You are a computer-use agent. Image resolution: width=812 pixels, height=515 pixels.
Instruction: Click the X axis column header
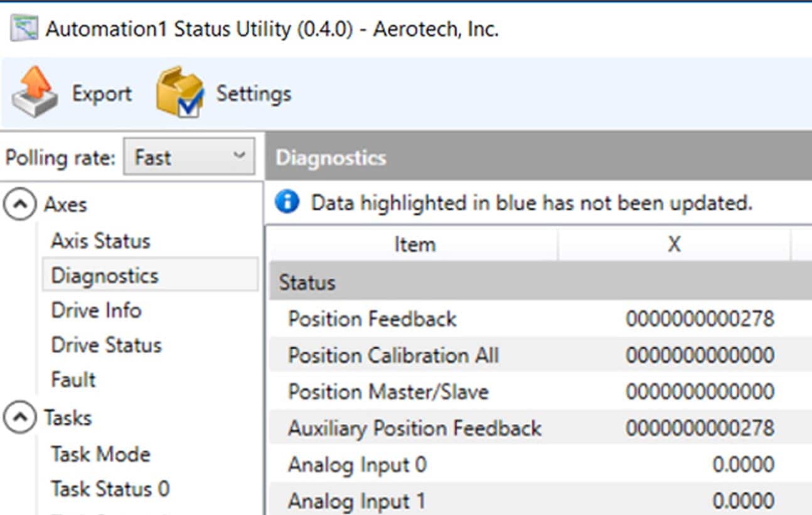click(673, 244)
